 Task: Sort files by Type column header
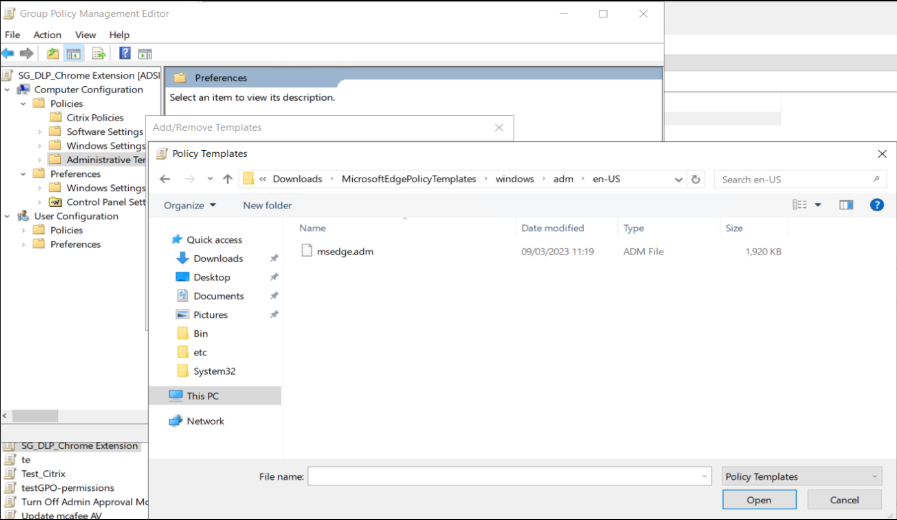633,228
